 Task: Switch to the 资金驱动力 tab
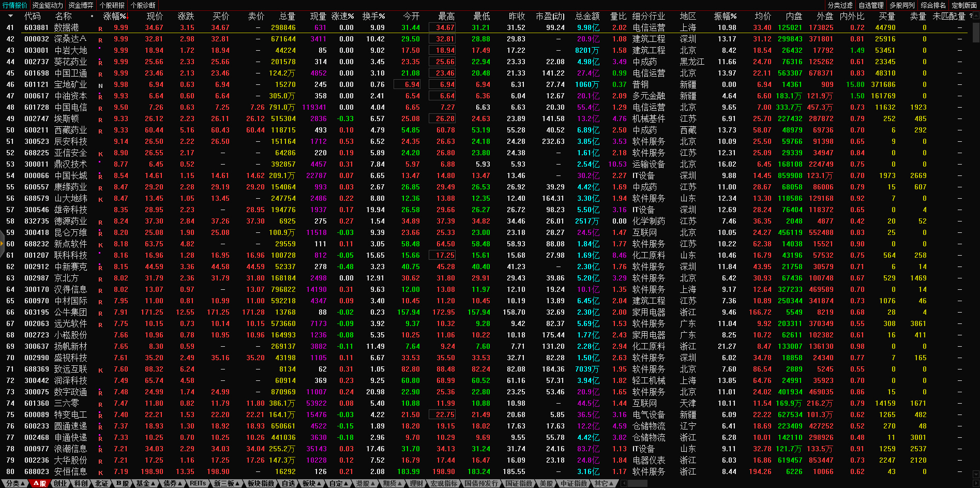pyautogui.click(x=48, y=5)
